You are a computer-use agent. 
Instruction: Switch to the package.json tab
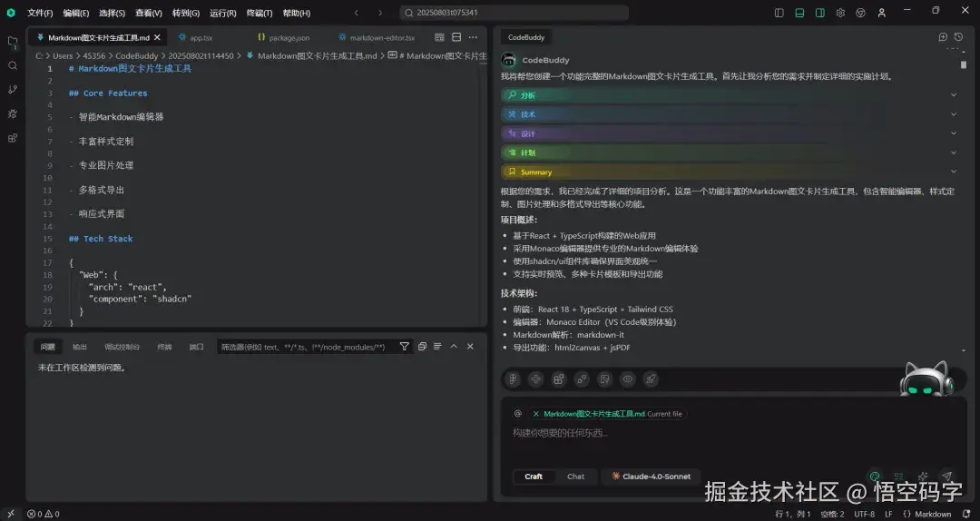(x=284, y=37)
